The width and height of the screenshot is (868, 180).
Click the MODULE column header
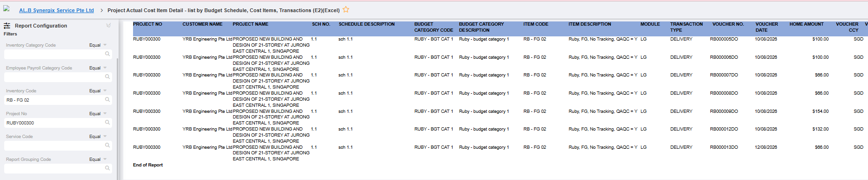click(650, 24)
